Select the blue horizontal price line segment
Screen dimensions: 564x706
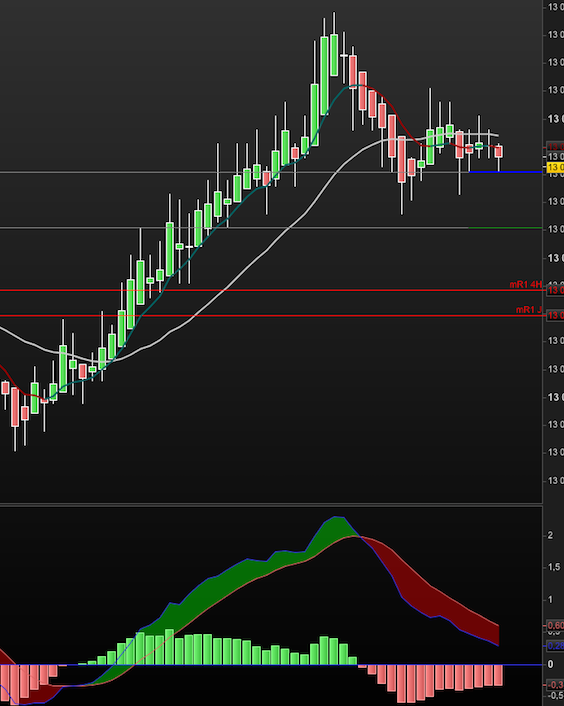[x=505, y=172]
